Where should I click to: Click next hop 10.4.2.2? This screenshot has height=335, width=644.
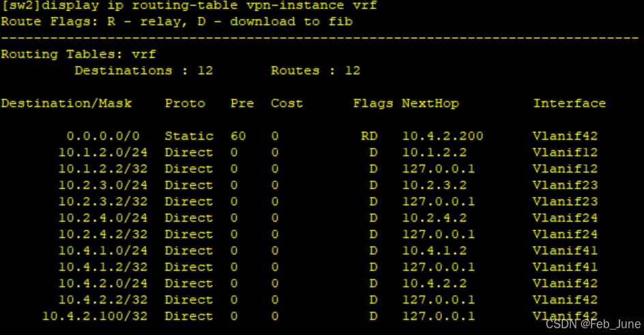pos(434,283)
